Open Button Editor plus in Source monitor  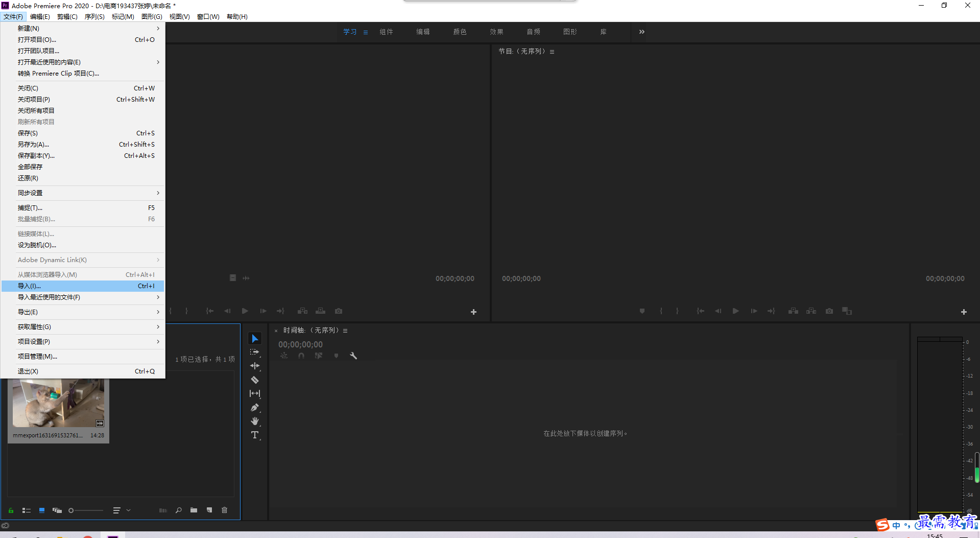(x=473, y=312)
